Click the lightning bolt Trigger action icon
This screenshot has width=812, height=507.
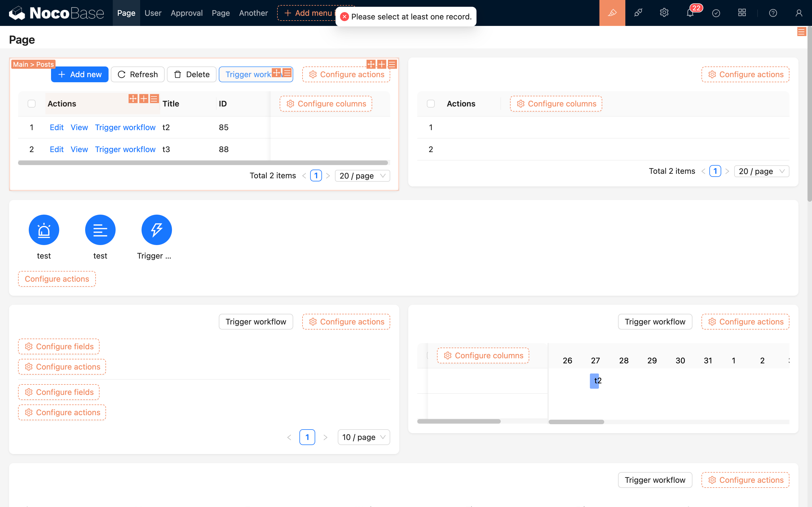pos(156,230)
